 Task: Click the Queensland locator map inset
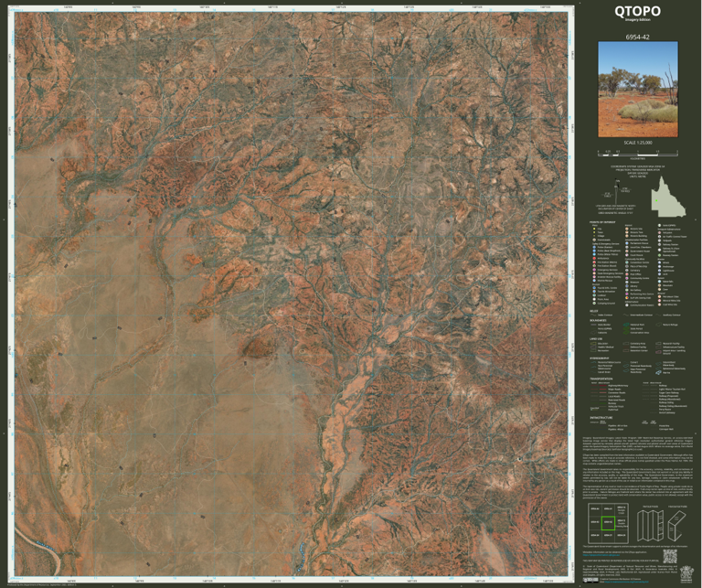coord(668,196)
